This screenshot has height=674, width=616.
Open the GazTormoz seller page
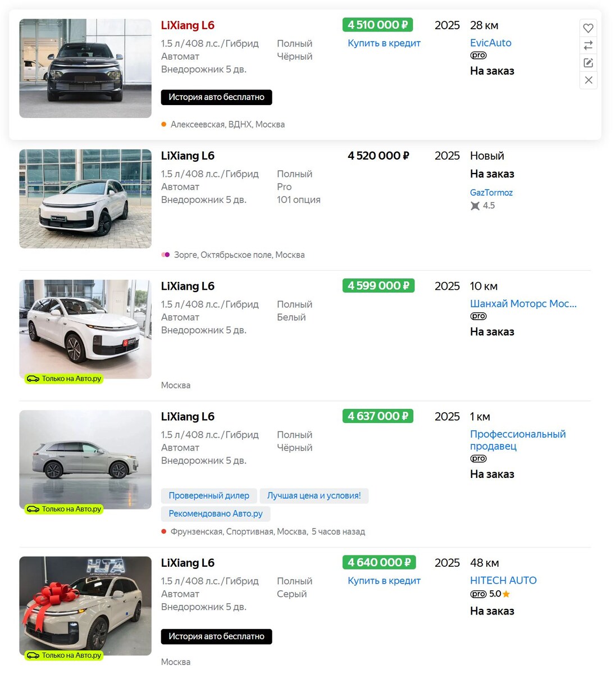click(x=491, y=192)
